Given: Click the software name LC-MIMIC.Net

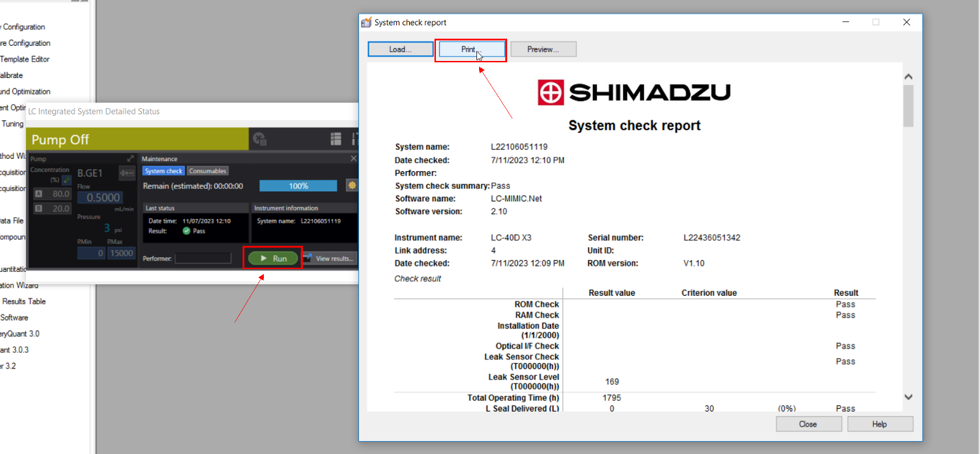Looking at the screenshot, I should pyautogui.click(x=516, y=199).
